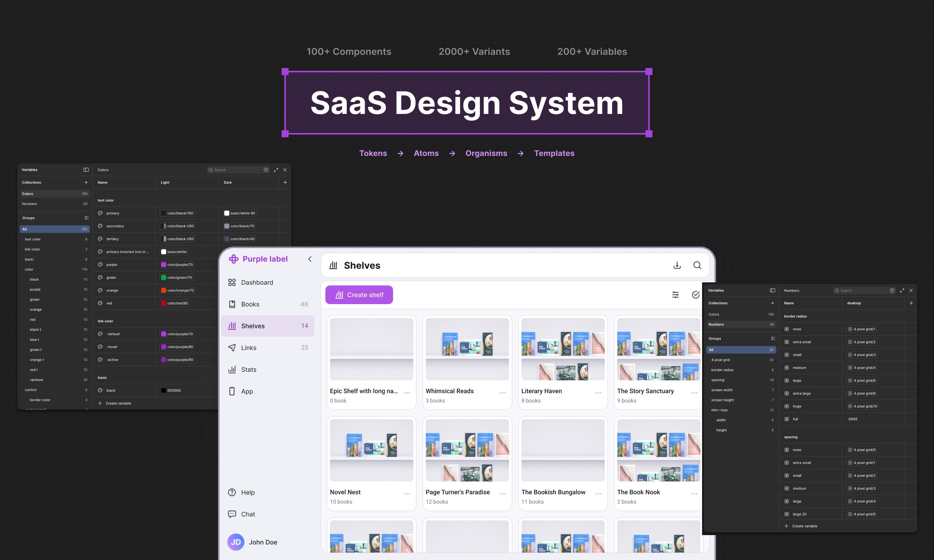Open the three-dot menu on Novel Nest shelf
Viewport: 934px width, 560px height.
coord(407,494)
